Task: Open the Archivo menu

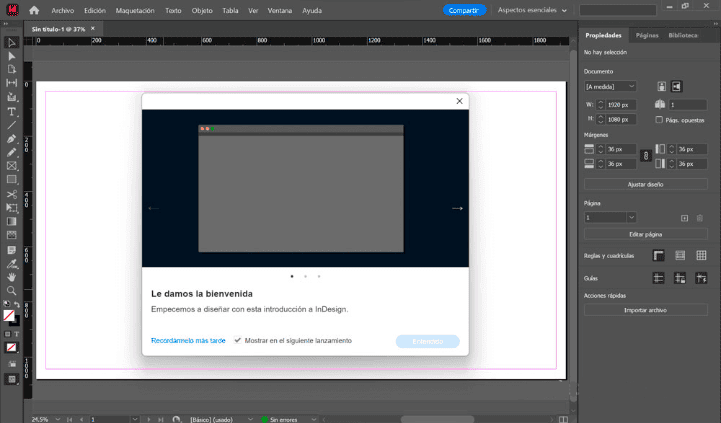Action: pos(63,10)
